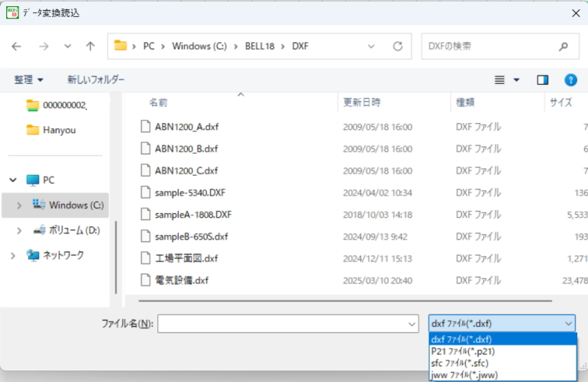This screenshot has width=588, height=382.
Task: Click the Back navigation arrow
Action: [17, 46]
